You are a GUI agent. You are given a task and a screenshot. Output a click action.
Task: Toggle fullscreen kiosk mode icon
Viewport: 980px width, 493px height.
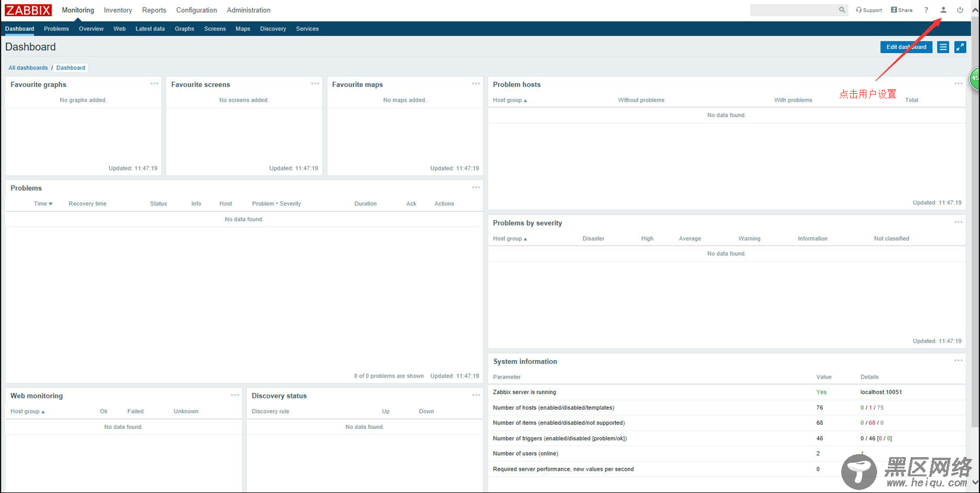tap(960, 47)
